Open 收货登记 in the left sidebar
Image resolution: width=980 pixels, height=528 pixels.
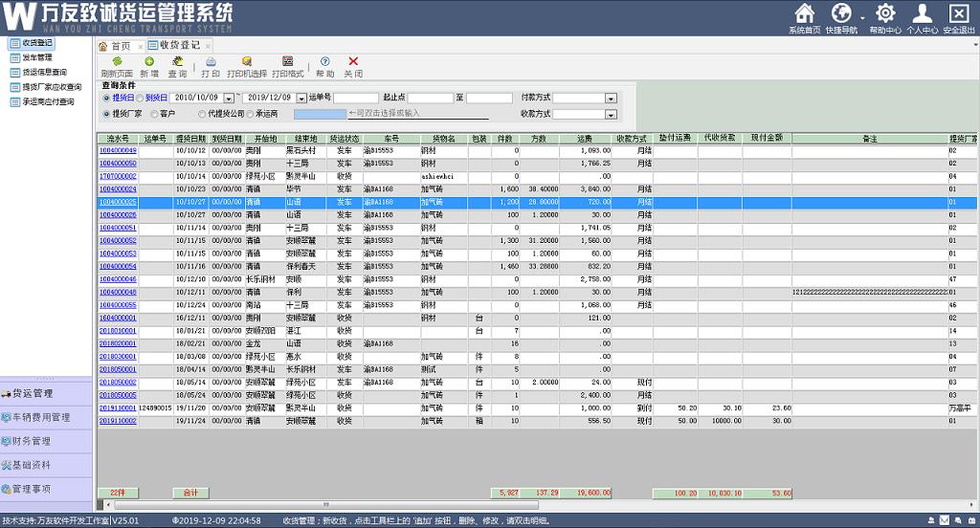(x=32, y=43)
